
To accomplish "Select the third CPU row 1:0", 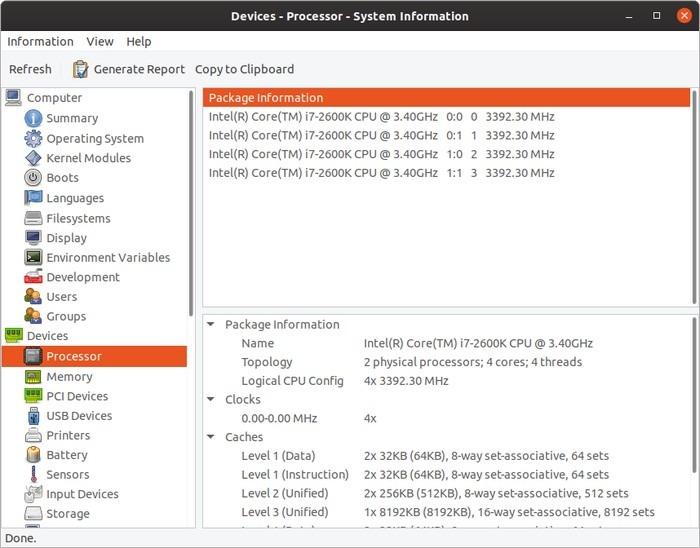I will pos(380,154).
